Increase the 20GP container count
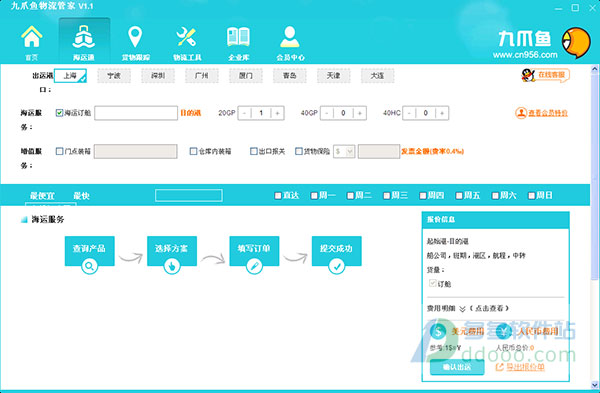 [277, 113]
